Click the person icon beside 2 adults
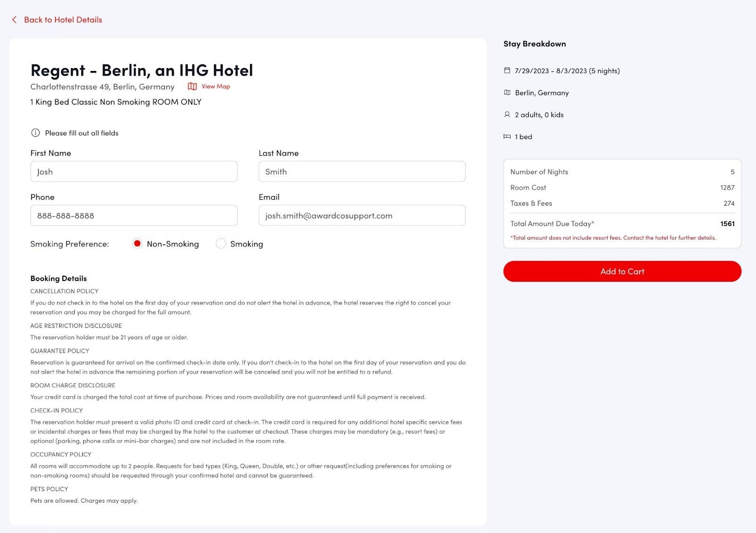The width and height of the screenshot is (756, 533). tap(507, 114)
